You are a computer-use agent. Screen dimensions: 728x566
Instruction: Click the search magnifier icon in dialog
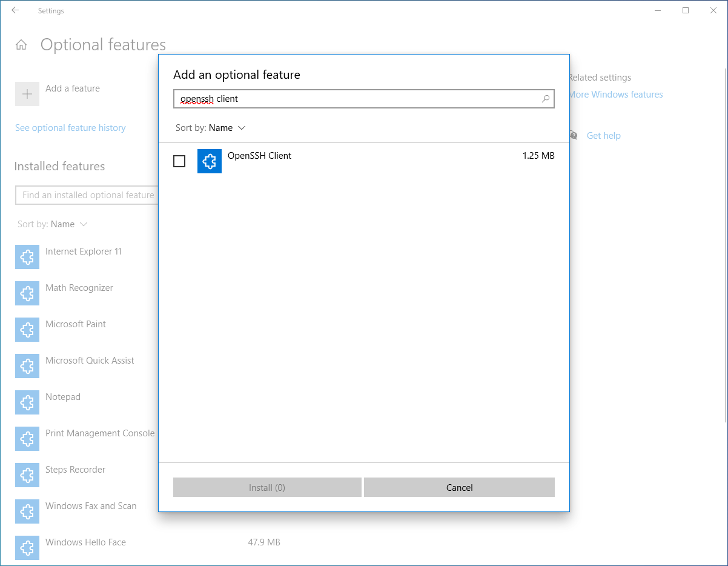point(545,99)
